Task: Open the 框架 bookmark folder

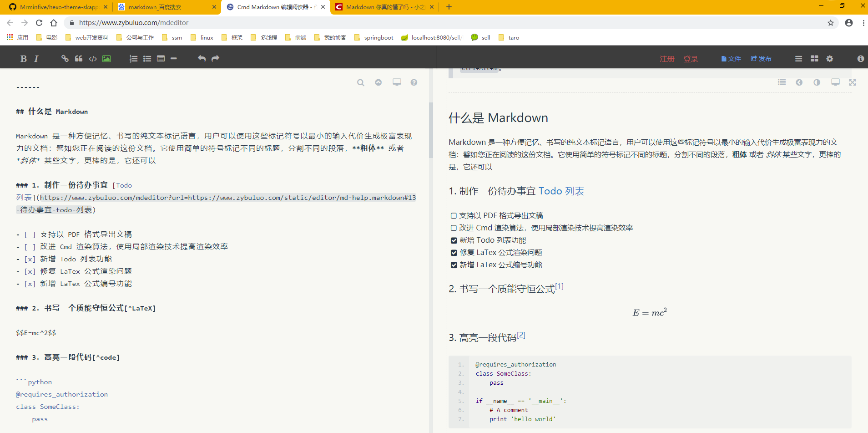Action: click(x=232, y=37)
